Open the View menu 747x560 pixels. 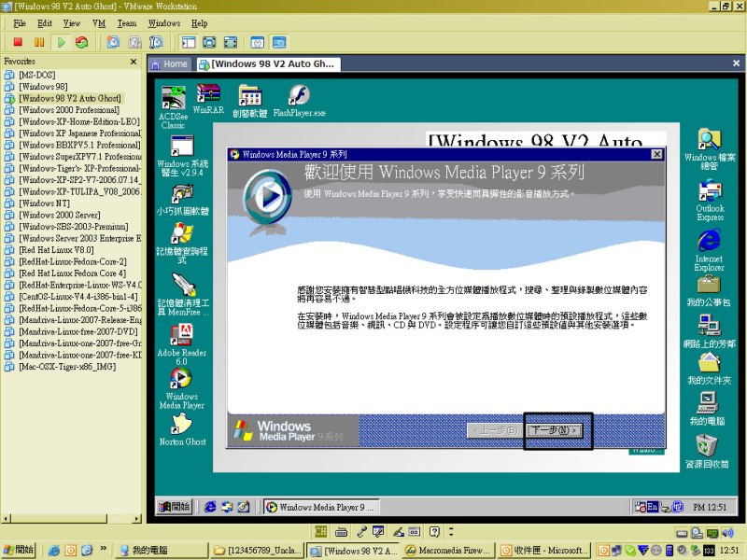(x=72, y=22)
